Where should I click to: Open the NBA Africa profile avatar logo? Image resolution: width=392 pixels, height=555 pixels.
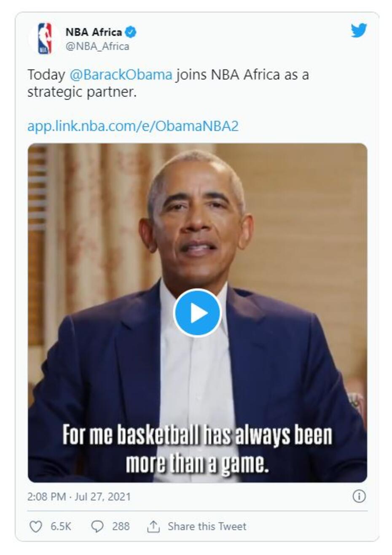pyautogui.click(x=45, y=38)
